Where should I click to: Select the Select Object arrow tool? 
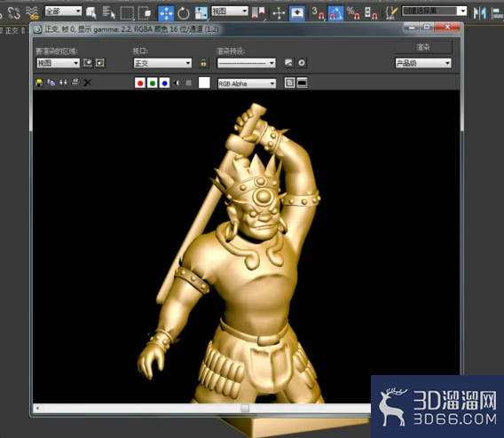pyautogui.click(x=91, y=13)
